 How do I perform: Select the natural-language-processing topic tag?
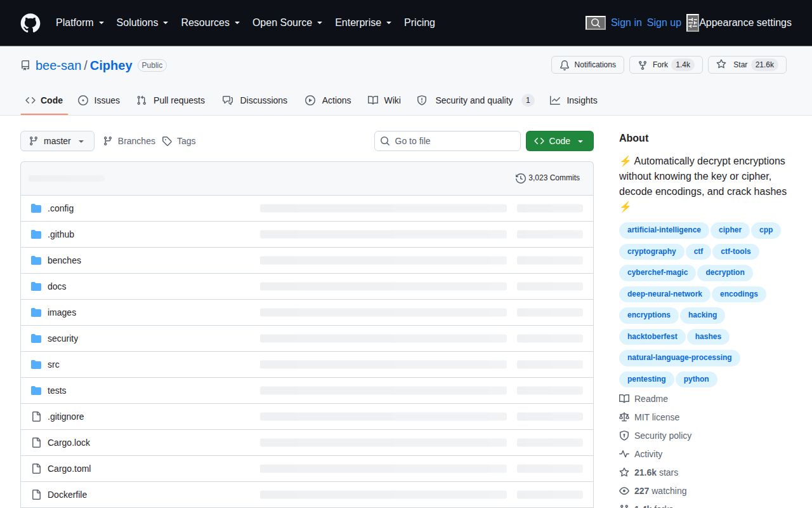click(x=679, y=358)
